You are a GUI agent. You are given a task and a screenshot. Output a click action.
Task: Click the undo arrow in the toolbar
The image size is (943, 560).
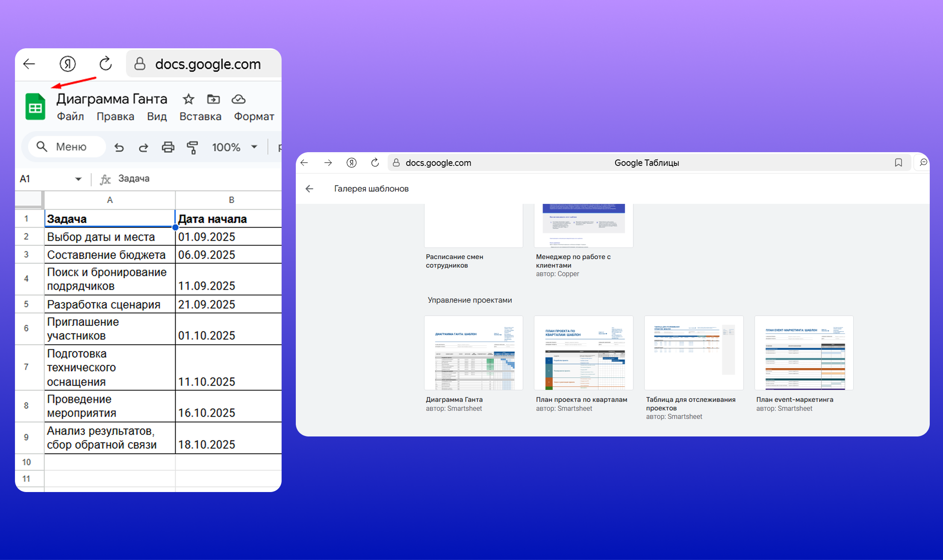(119, 147)
